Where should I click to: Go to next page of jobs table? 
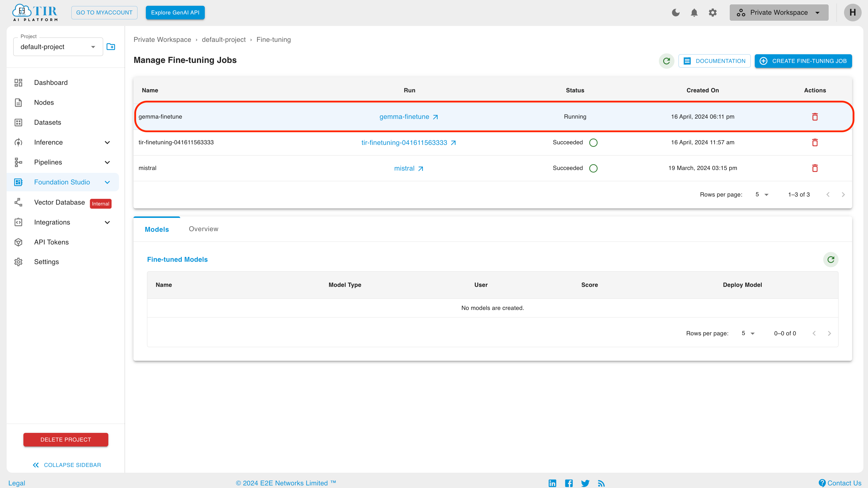[x=843, y=195]
